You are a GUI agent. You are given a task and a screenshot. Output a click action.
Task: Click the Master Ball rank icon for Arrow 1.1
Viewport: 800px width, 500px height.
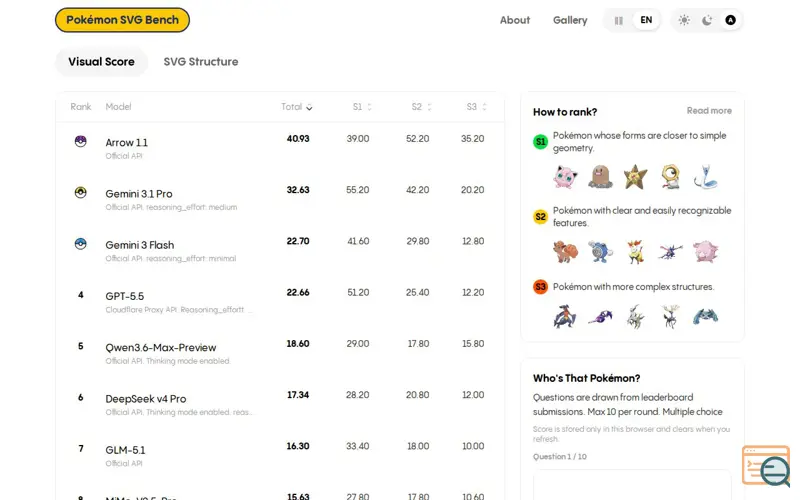[x=81, y=141]
